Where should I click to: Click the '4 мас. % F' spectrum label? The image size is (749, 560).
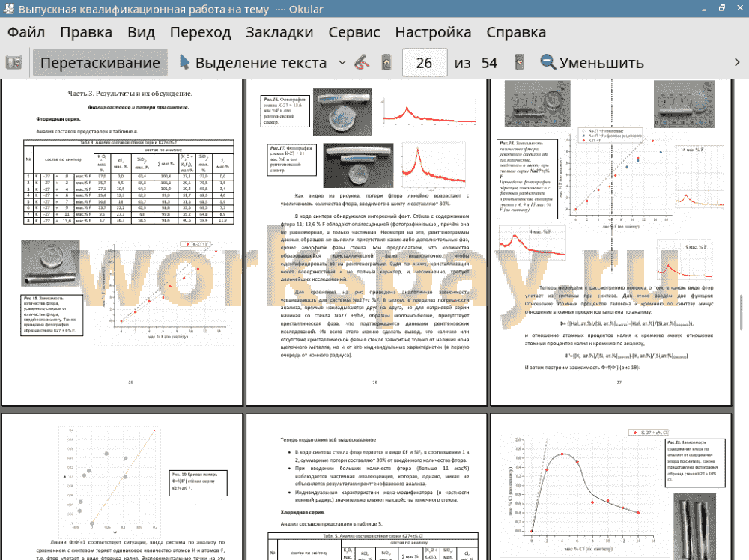coord(540,231)
